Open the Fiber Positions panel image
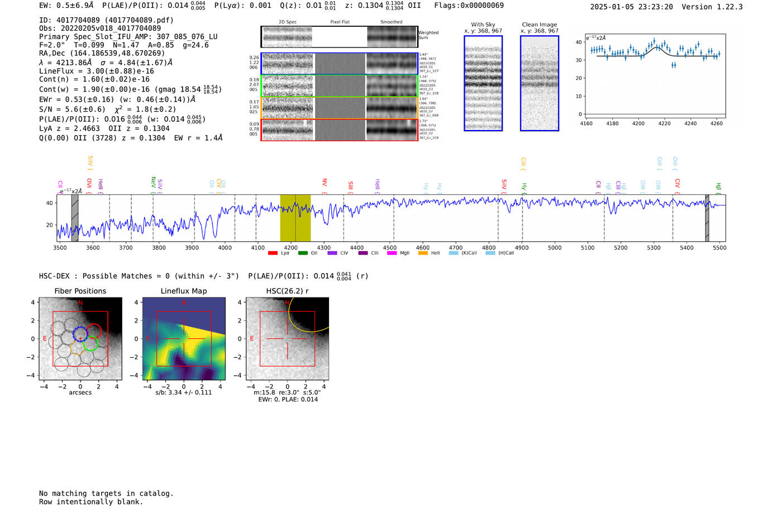This screenshot has height=532, width=782. [80, 338]
